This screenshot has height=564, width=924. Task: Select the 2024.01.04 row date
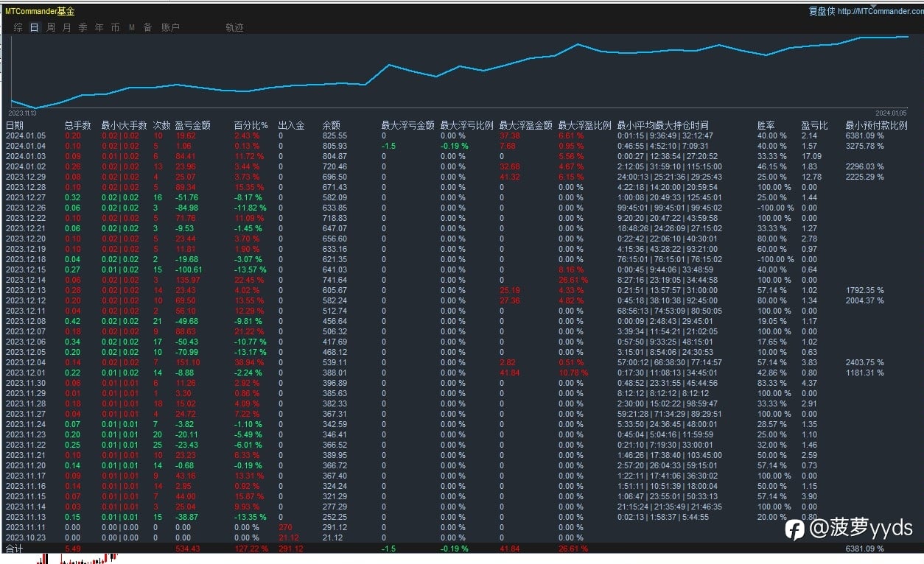click(x=25, y=146)
